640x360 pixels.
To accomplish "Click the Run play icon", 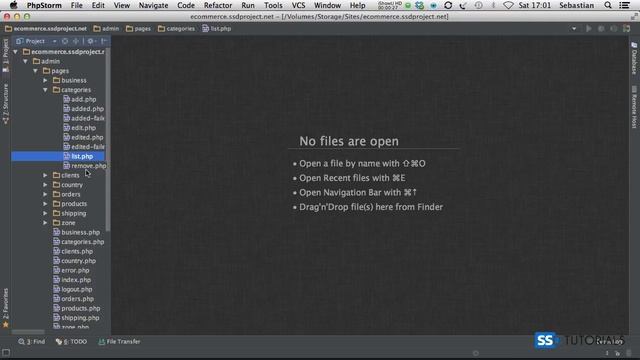I will [589, 29].
